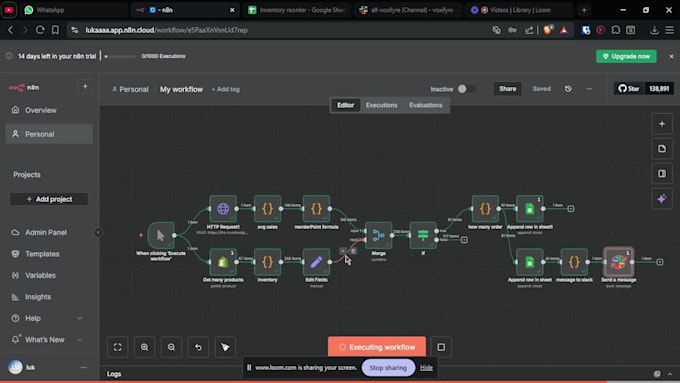Open the Send a message Slack node

618,262
